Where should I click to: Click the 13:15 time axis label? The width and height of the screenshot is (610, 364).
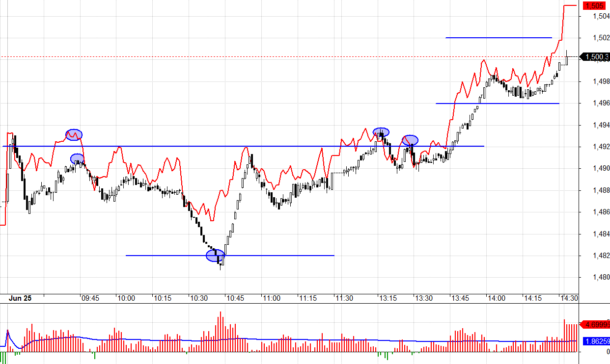pyautogui.click(x=388, y=298)
